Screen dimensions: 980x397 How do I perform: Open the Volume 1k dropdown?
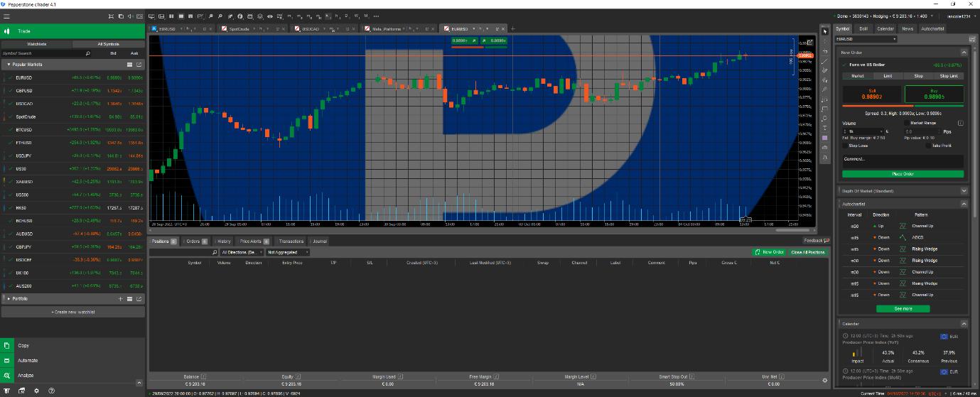click(863, 131)
